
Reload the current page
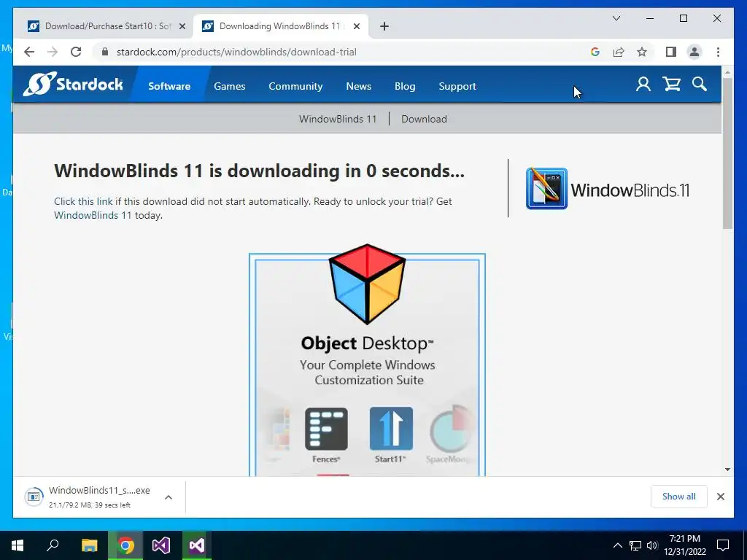76,52
